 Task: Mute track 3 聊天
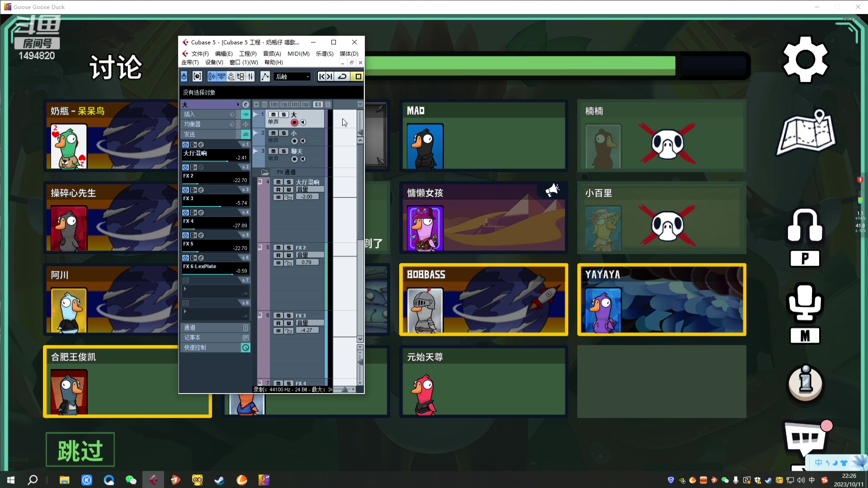pyautogui.click(x=273, y=151)
